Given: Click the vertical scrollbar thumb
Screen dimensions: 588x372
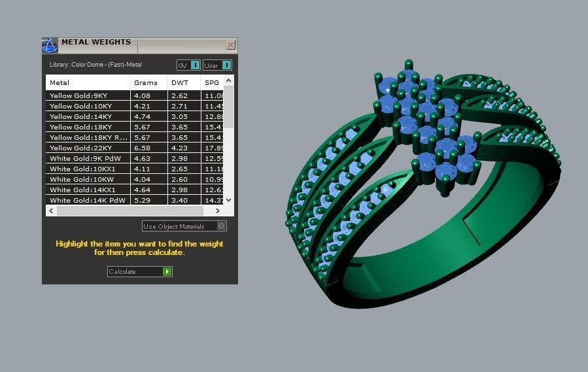Looking at the screenshot, I should click(229, 108).
